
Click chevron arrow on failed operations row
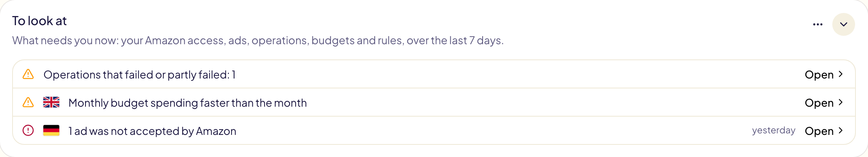pos(841,74)
